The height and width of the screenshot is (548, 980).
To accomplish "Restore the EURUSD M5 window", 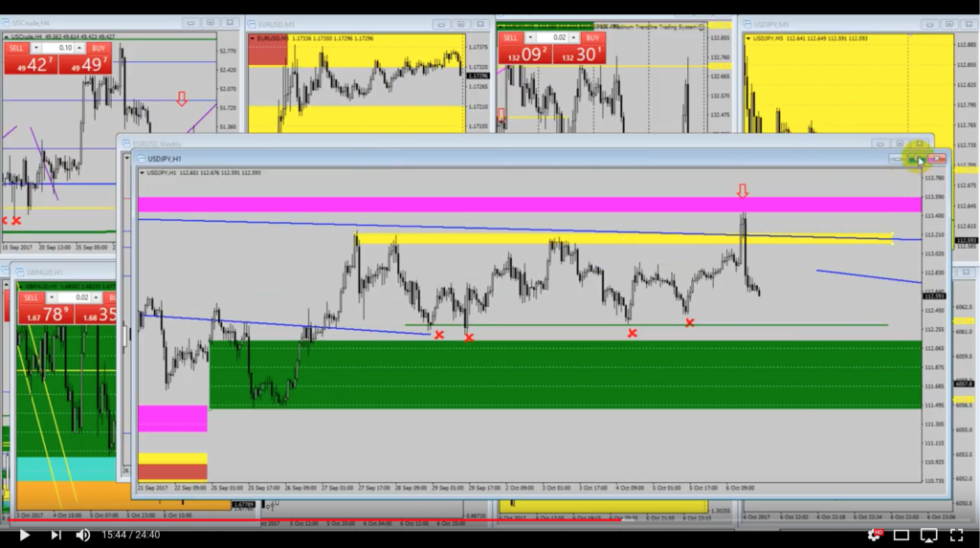I will coord(460,24).
